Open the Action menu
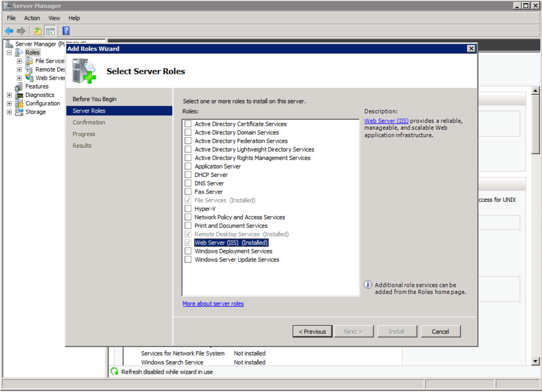Image resolution: width=542 pixels, height=392 pixels. pos(32,18)
